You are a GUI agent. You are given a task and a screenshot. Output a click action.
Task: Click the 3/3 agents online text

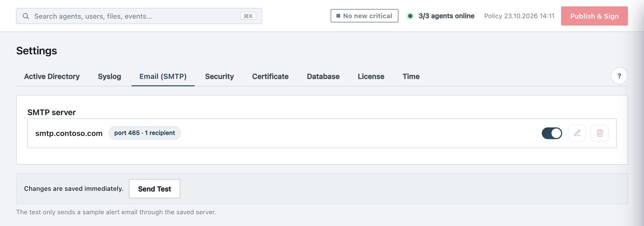pyautogui.click(x=447, y=16)
